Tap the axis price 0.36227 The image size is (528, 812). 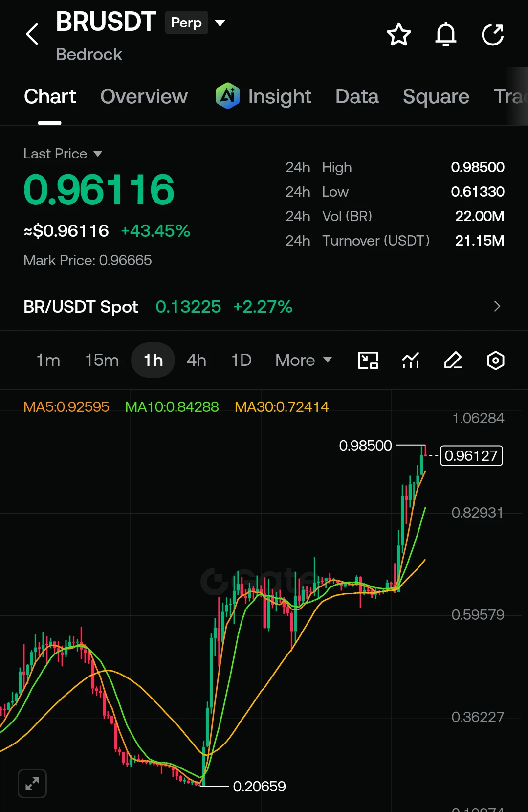click(x=478, y=717)
